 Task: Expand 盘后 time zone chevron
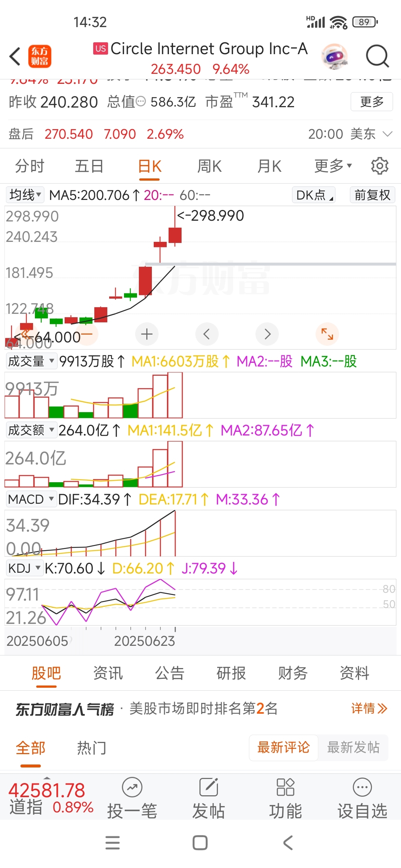click(387, 134)
